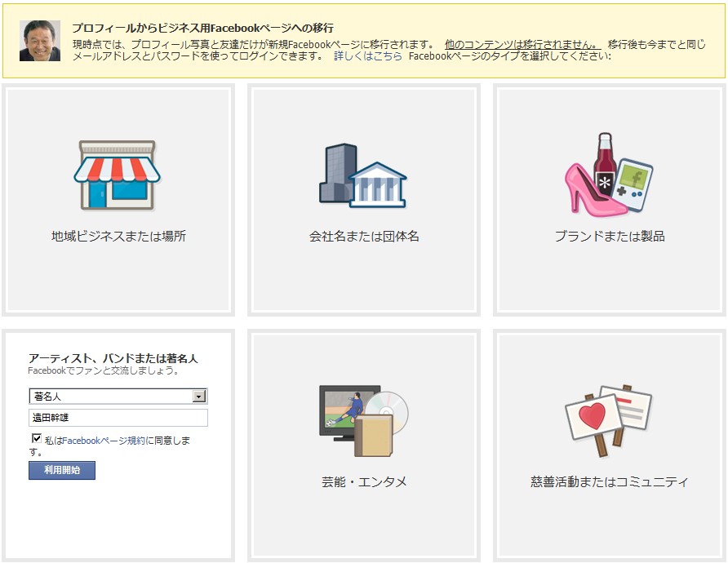Viewport: 728px width, 563px height.
Task: Click the dropdown arrow beside 著名人
Action: (198, 397)
